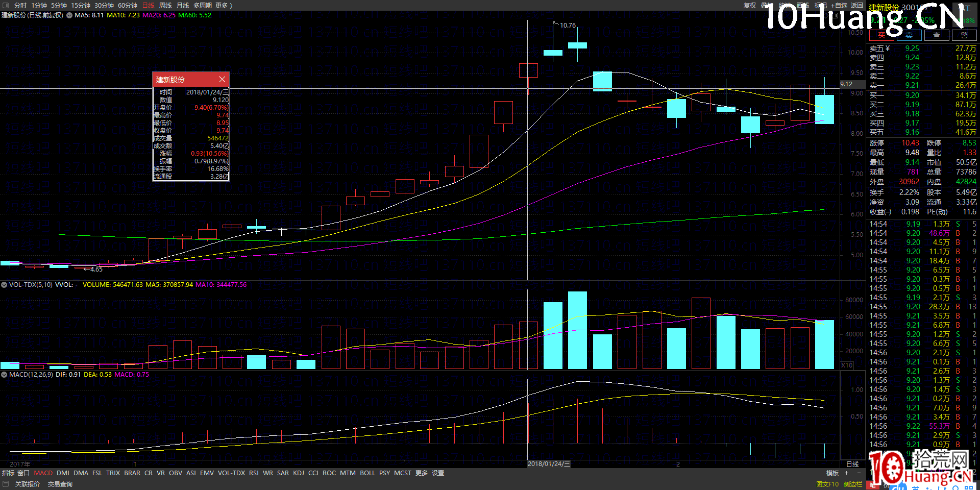
Task: Close the 建新股份 data popup
Action: coord(222,79)
